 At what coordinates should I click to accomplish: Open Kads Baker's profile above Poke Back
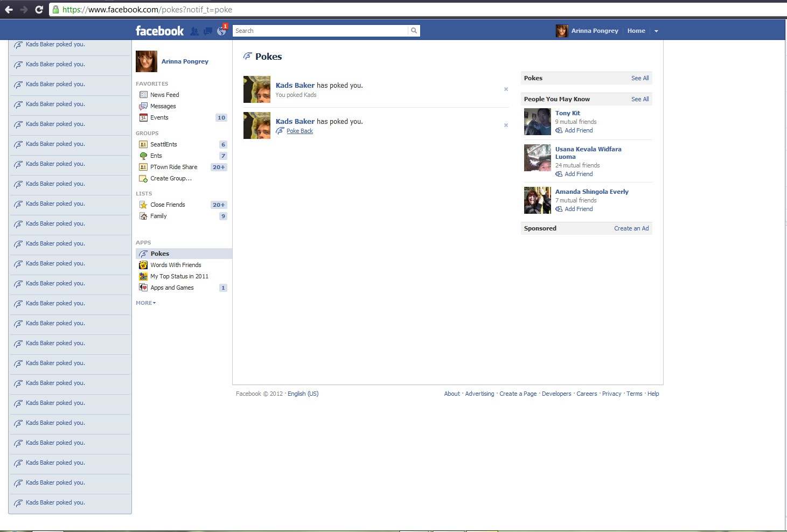pyautogui.click(x=295, y=121)
